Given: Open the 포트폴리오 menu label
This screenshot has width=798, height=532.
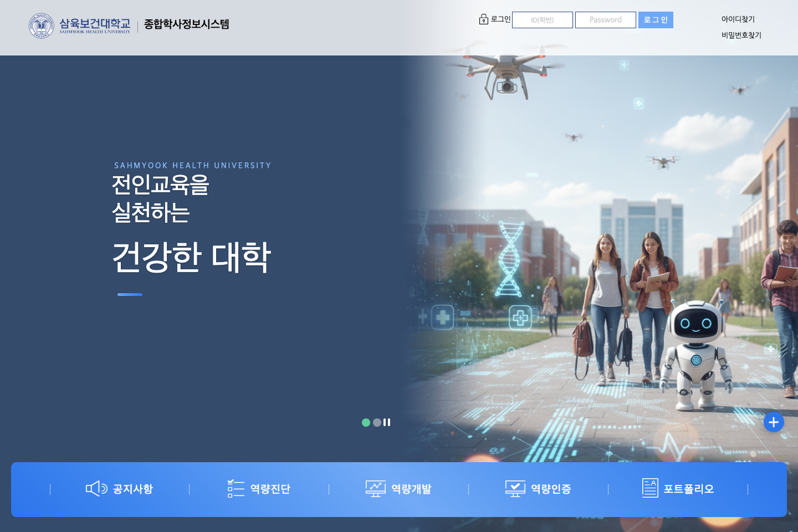Looking at the screenshot, I should pyautogui.click(x=689, y=489).
